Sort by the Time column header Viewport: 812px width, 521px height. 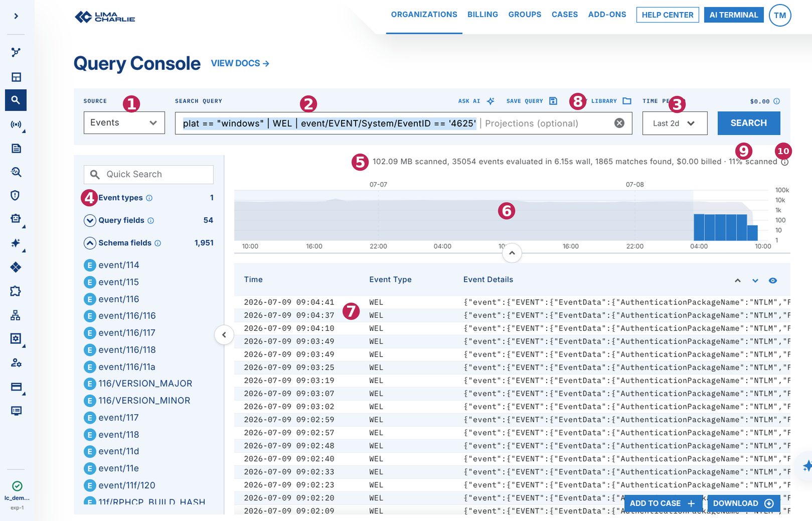(253, 280)
